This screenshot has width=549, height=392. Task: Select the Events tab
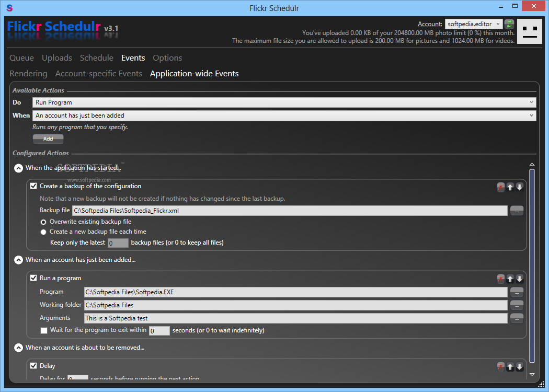pos(133,57)
